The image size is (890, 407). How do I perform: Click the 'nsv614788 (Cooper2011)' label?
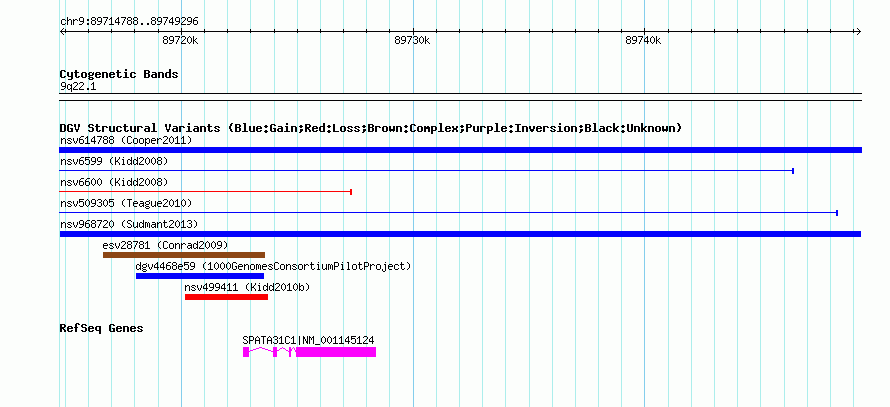pos(126,140)
